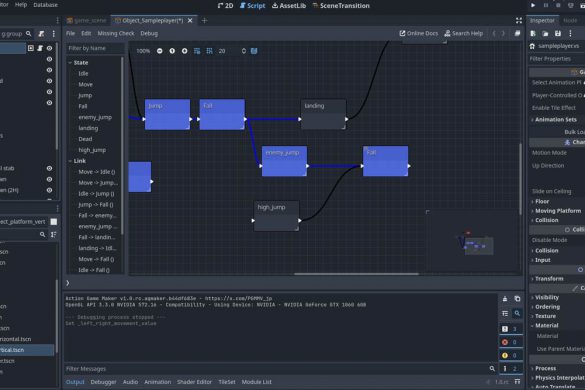Open the Edit menu in script editor

point(86,33)
